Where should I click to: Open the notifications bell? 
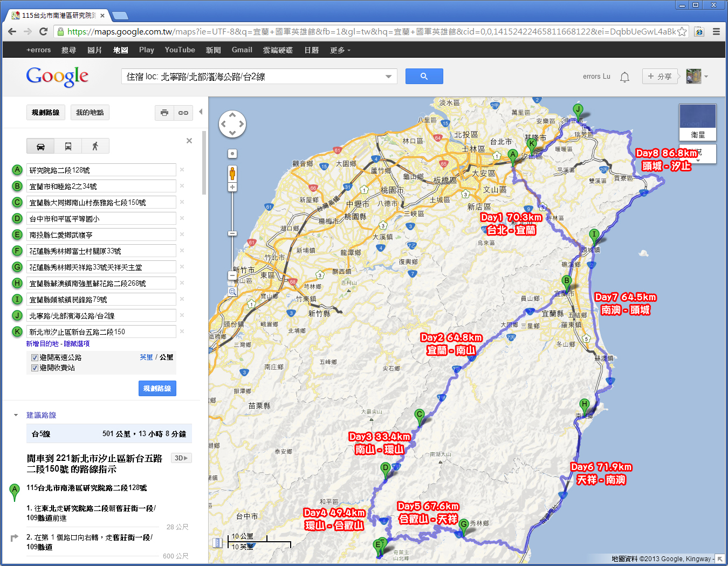point(624,77)
